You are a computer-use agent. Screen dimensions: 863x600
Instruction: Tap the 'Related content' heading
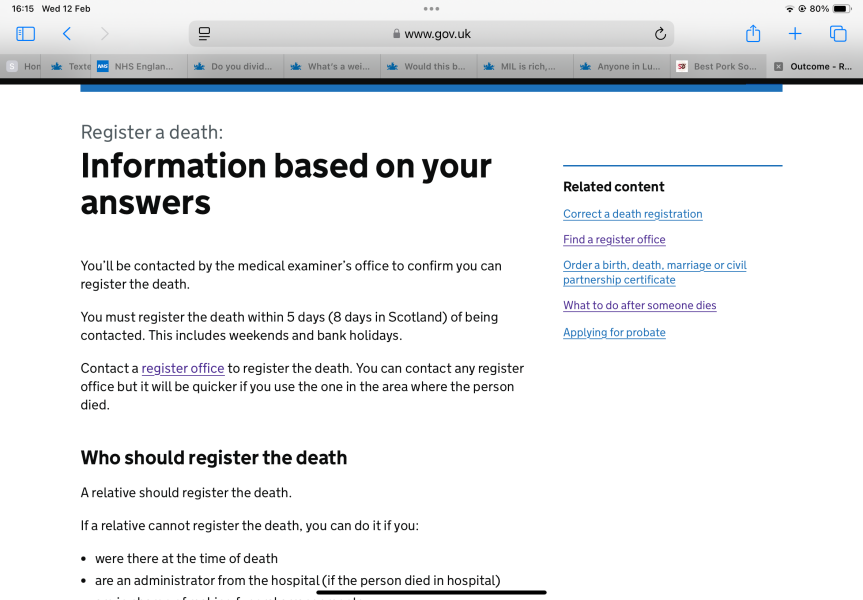coord(614,187)
